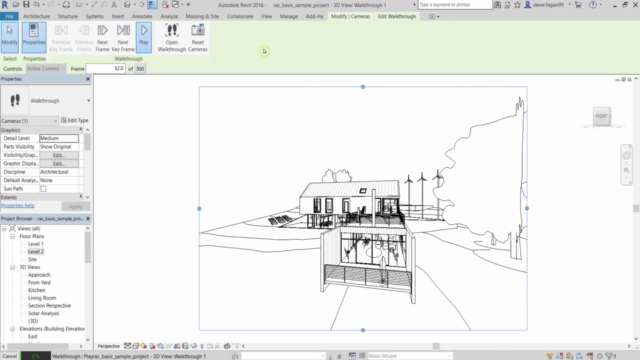Click the Detail Level icon in view control bar
640x360 pixels.
click(127, 346)
